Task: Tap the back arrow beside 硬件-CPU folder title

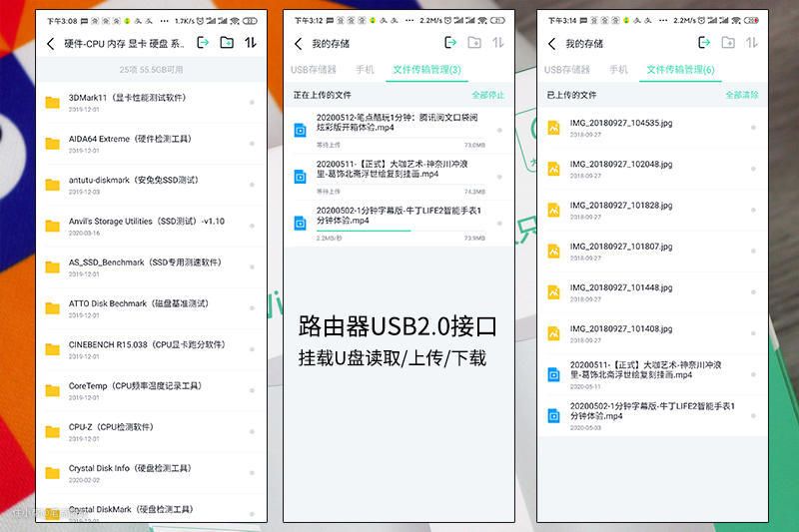Action: tap(51, 43)
